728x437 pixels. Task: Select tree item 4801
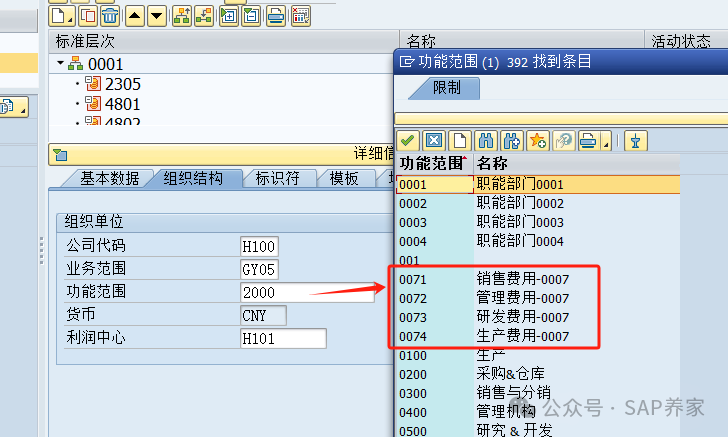[123, 104]
